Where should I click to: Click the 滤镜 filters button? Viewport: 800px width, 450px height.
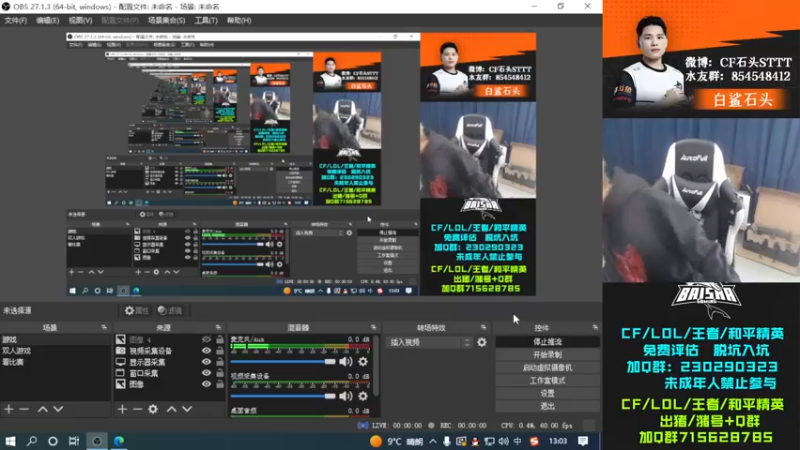pos(170,310)
